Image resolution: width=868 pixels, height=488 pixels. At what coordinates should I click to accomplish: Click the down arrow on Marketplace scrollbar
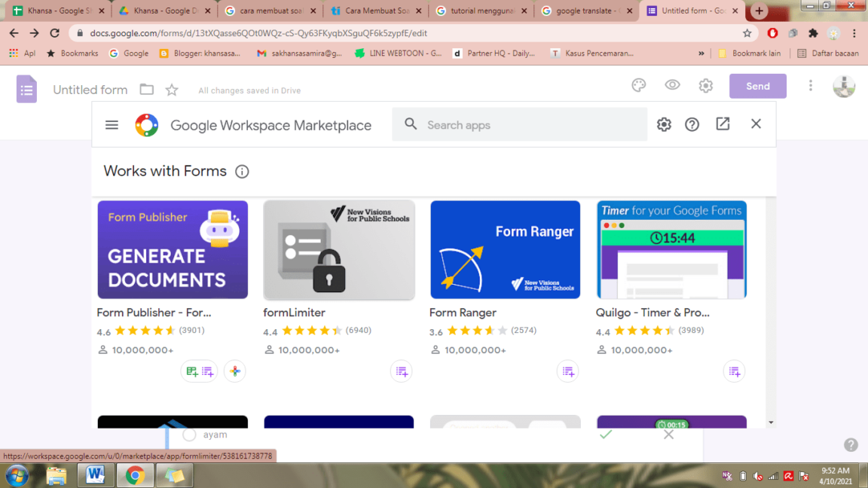tap(771, 422)
